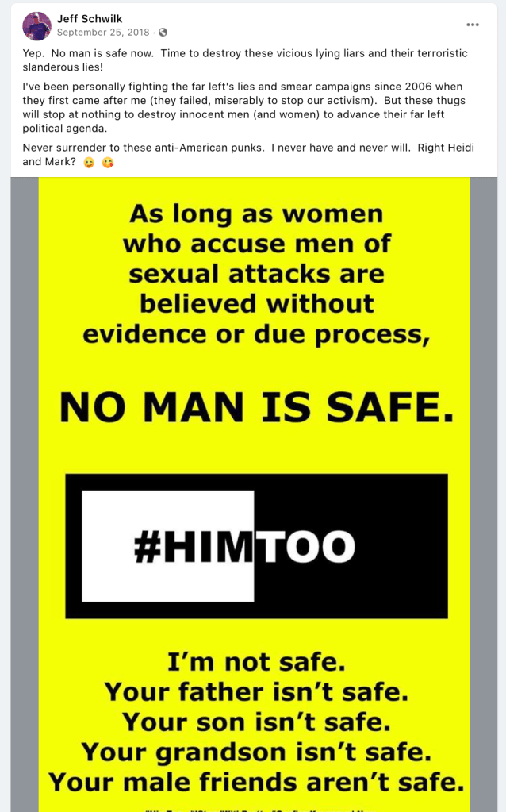Image resolution: width=506 pixels, height=812 pixels.
Task: Click the "Your grandson isn't safe." line
Action: click(256, 752)
